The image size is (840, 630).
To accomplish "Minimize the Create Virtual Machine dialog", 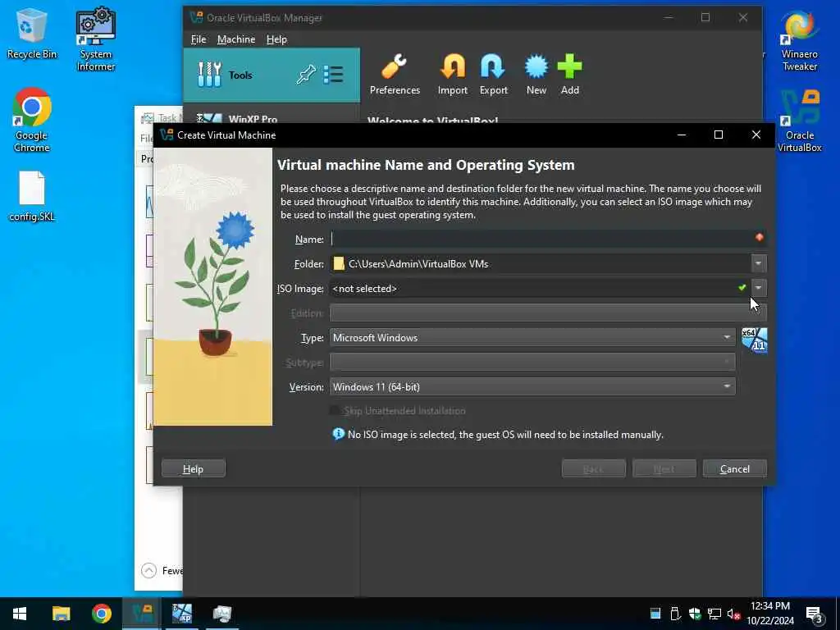I will 682,135.
